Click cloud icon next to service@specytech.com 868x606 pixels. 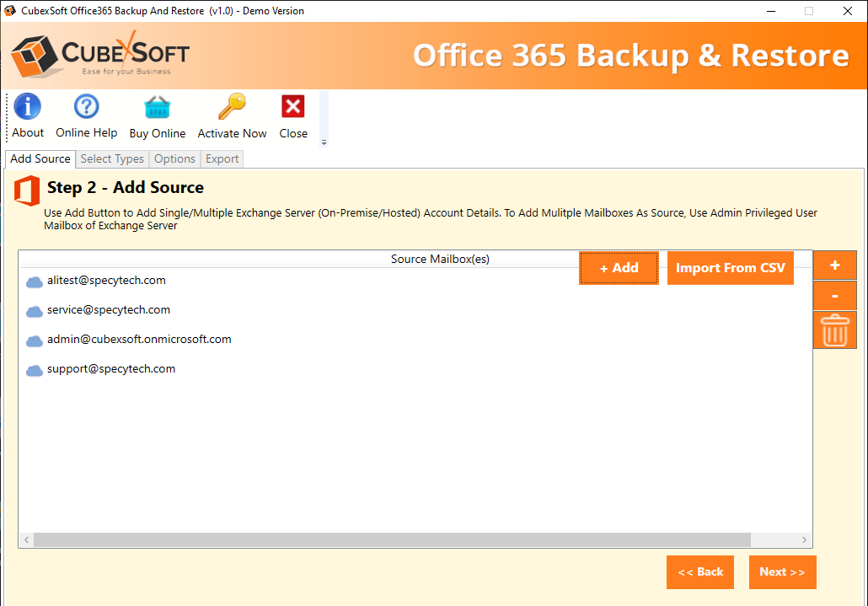35,312
